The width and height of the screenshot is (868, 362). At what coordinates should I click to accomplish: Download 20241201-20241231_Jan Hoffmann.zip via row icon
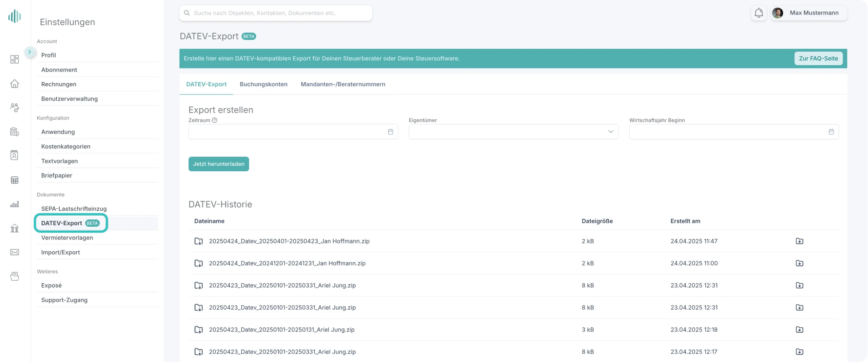800,263
